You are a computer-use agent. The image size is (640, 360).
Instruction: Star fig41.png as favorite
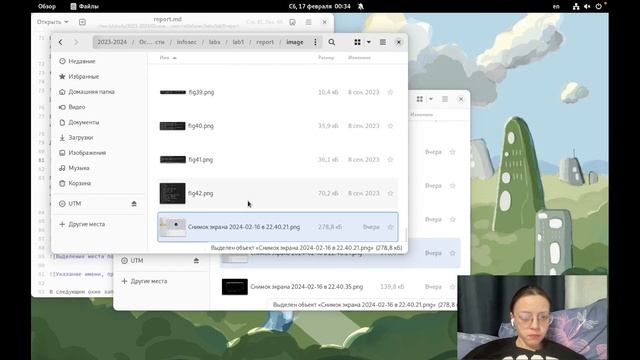(390, 160)
